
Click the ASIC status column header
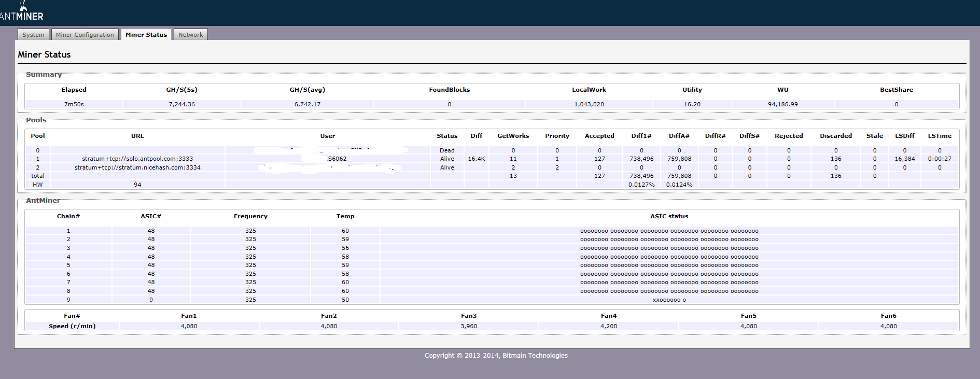[669, 216]
